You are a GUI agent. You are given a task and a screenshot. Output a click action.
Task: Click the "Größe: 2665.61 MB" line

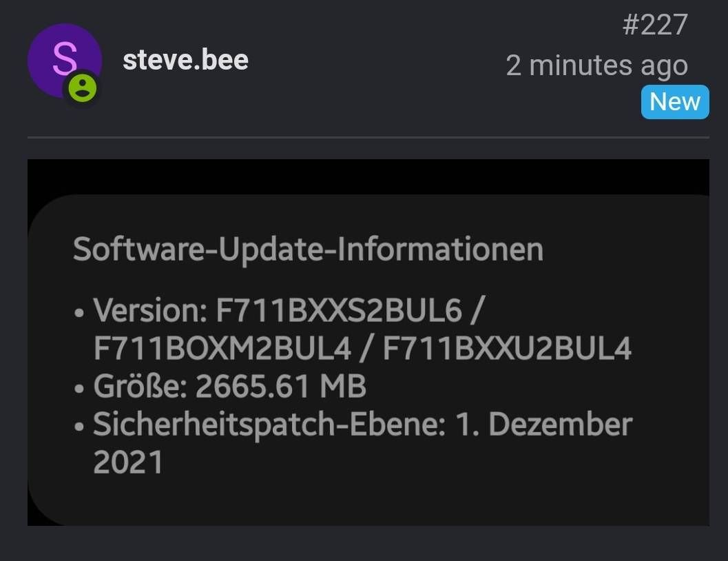[x=230, y=387]
